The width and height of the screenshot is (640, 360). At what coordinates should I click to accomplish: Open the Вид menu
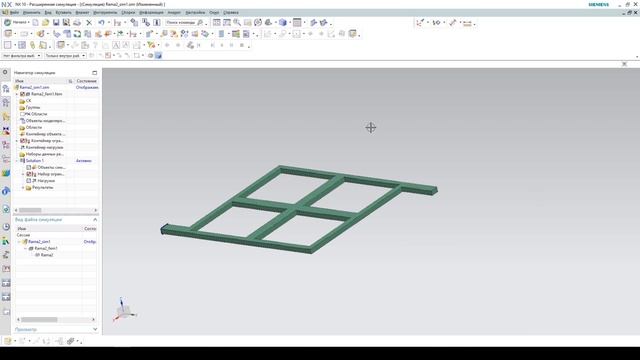tap(48, 13)
